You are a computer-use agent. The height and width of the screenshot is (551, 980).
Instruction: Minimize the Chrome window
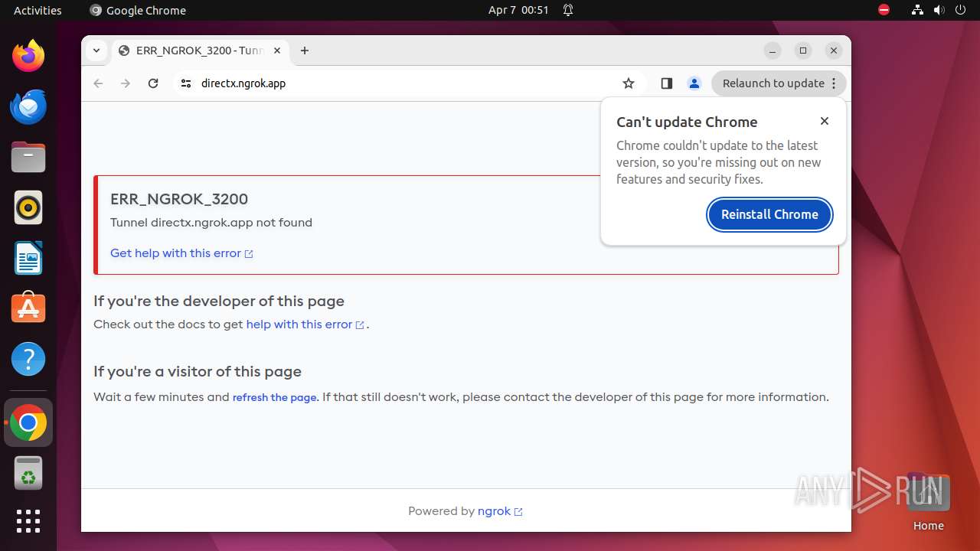(773, 51)
